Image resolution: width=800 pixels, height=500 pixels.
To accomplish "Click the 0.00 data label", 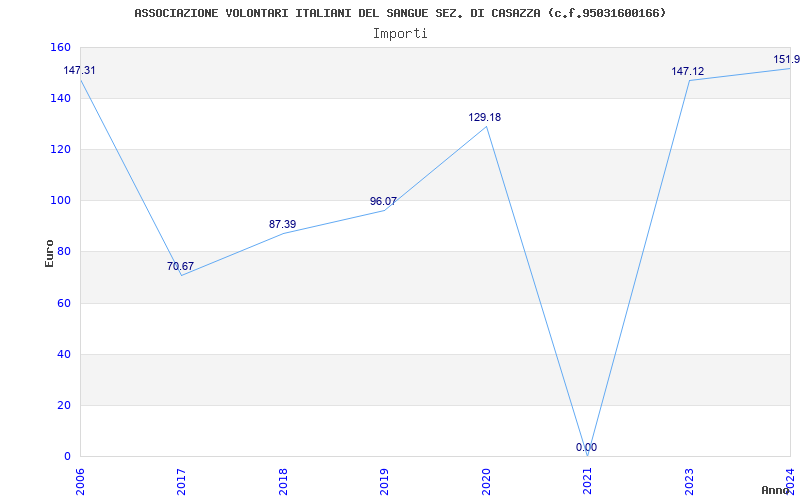I will (586, 447).
